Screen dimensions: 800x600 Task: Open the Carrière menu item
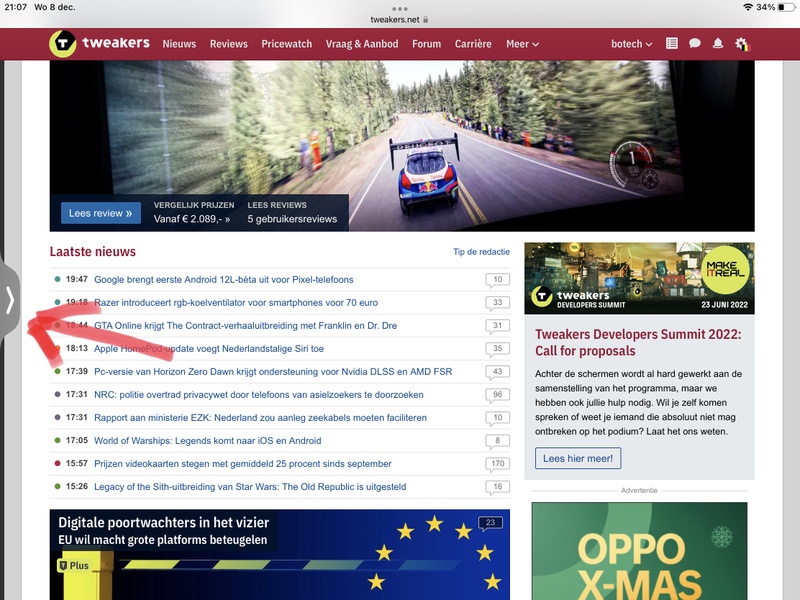click(x=473, y=44)
